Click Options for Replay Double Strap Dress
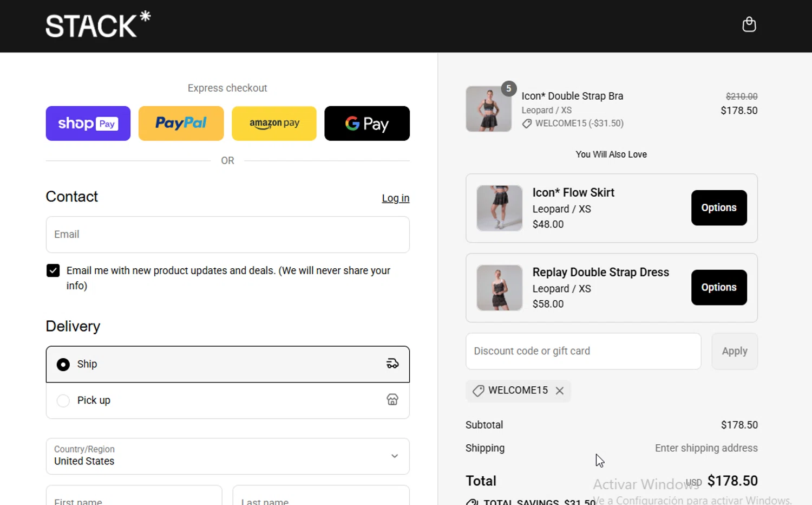The height and width of the screenshot is (505, 812). coord(719,288)
